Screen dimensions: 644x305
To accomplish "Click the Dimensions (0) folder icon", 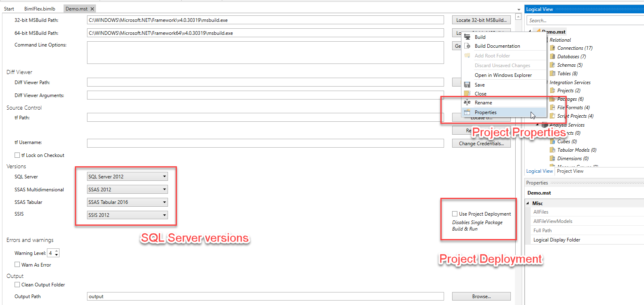I will click(553, 158).
